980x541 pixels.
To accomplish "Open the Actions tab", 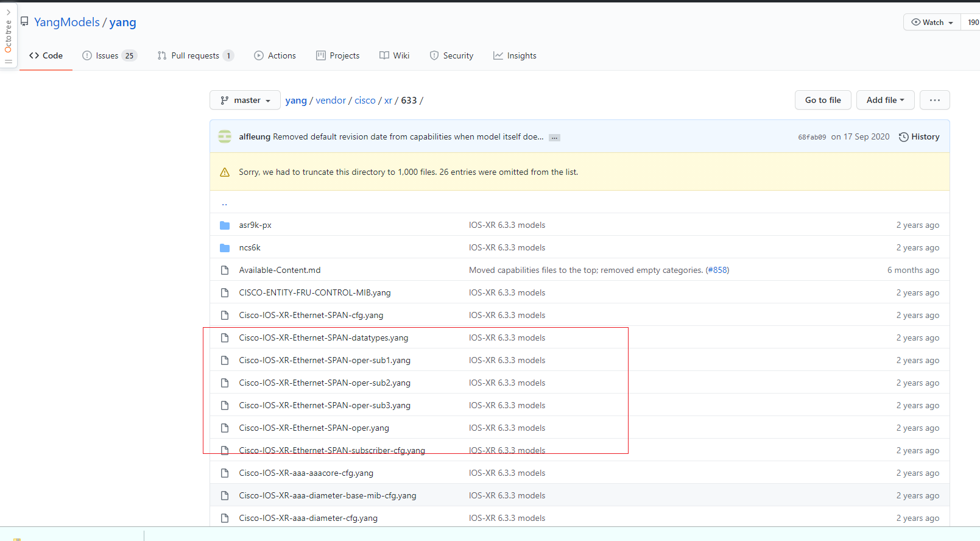I will (275, 55).
